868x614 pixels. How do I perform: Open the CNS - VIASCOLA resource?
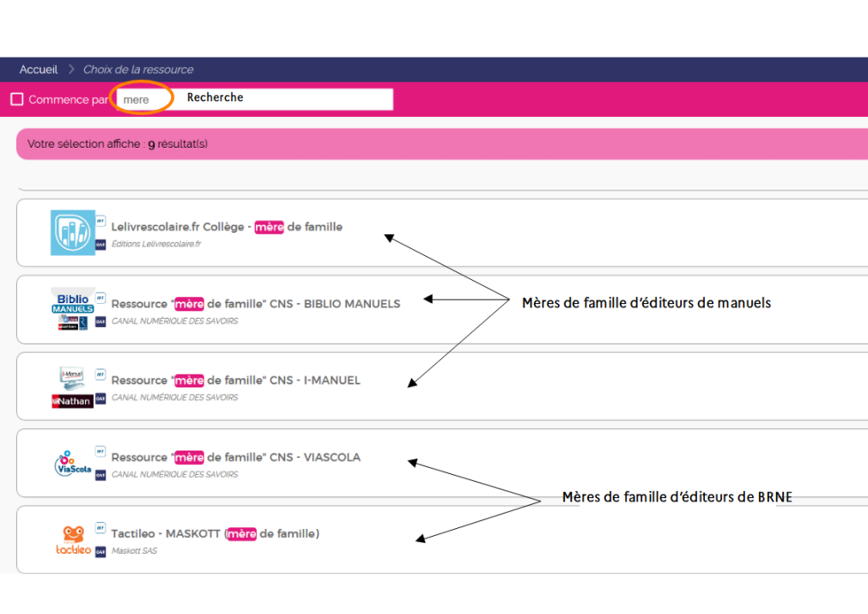coord(235,457)
